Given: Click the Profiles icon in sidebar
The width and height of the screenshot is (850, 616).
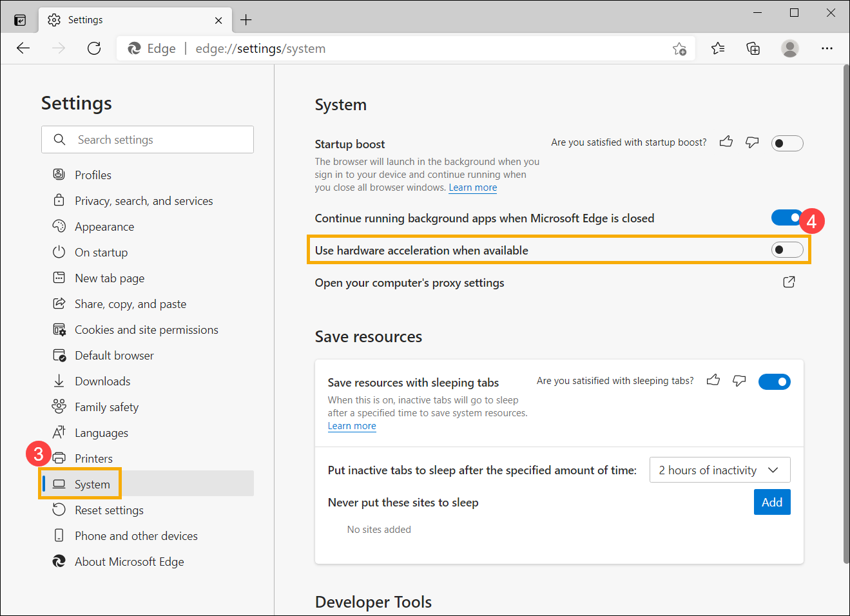Looking at the screenshot, I should pos(59,174).
